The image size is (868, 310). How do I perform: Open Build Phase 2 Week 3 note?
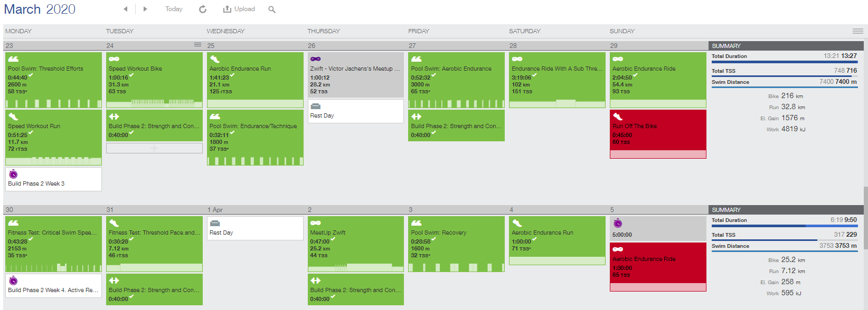click(x=53, y=179)
